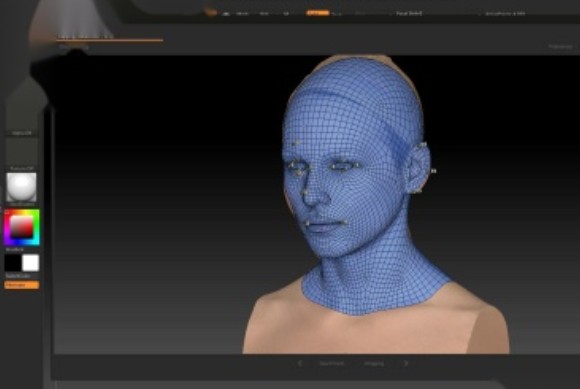Select the Mapping label in the bottom bar
Image resolution: width=580 pixels, height=389 pixels.
[374, 364]
